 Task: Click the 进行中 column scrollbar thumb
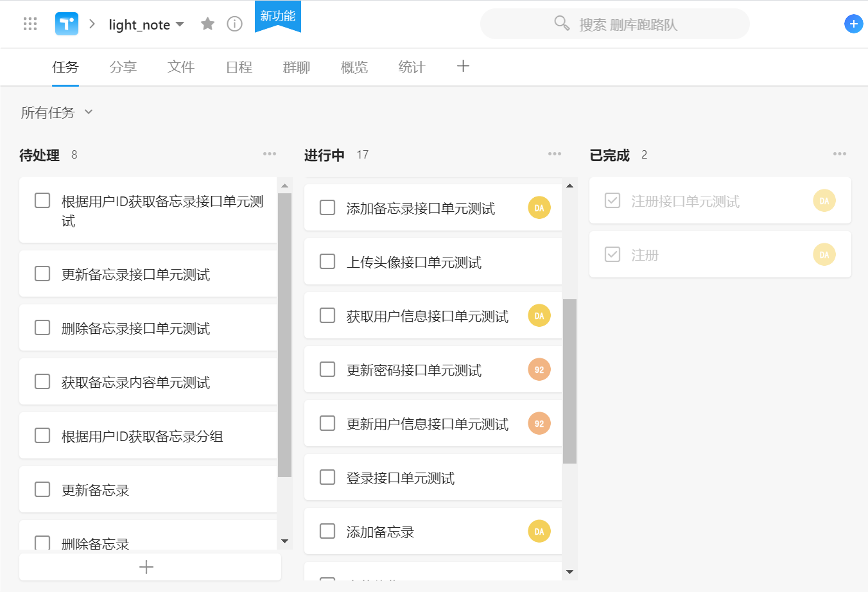tap(569, 381)
